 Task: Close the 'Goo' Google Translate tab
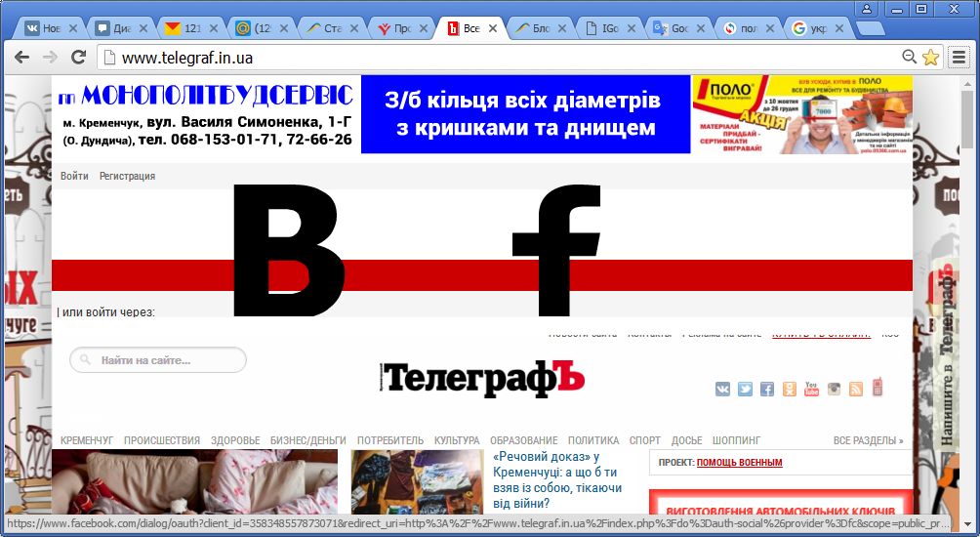pyautogui.click(x=701, y=28)
